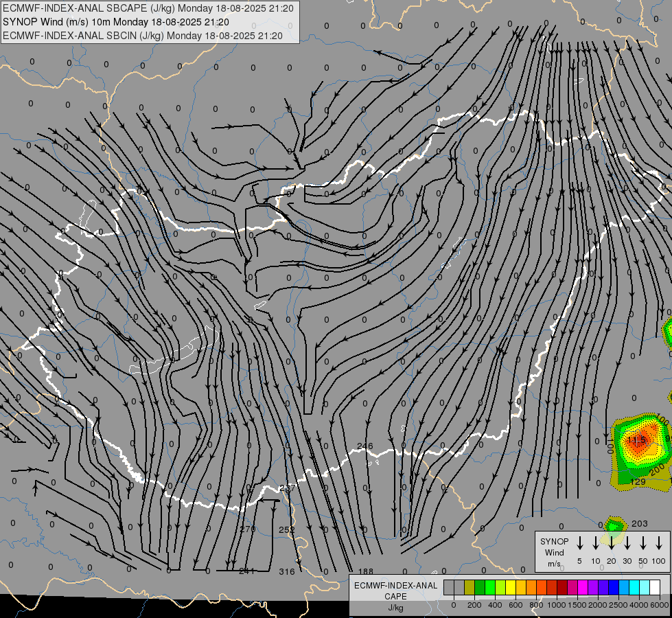Select the wind arrow above the 100 m/s label
This screenshot has height=618, width=672.
[659, 542]
